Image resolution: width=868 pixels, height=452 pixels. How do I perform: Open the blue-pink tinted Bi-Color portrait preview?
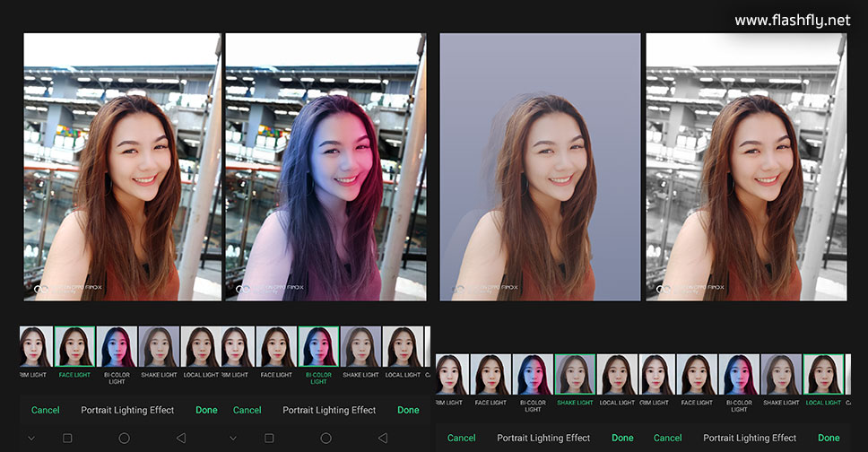pyautogui.click(x=325, y=167)
